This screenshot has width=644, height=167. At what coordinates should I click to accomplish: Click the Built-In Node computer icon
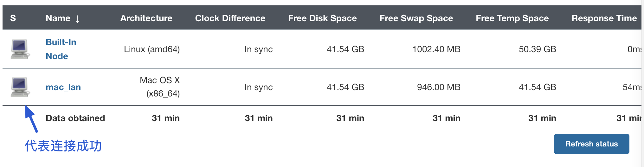tap(20, 49)
